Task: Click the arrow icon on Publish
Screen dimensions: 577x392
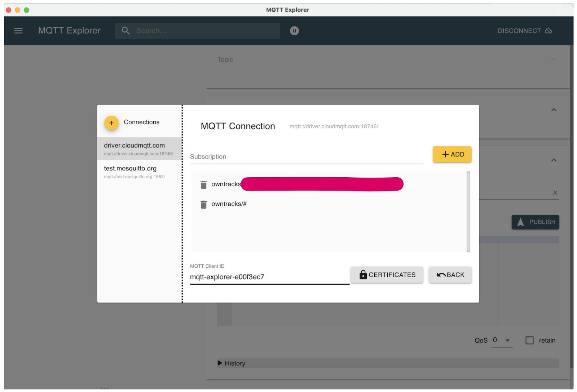Action: 520,222
